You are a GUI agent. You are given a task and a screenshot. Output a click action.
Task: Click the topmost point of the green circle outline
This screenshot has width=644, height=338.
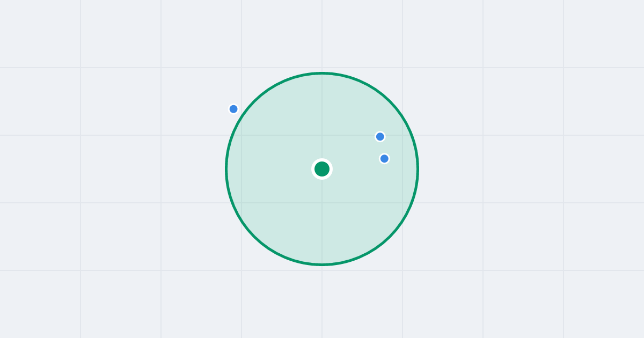(322, 73)
